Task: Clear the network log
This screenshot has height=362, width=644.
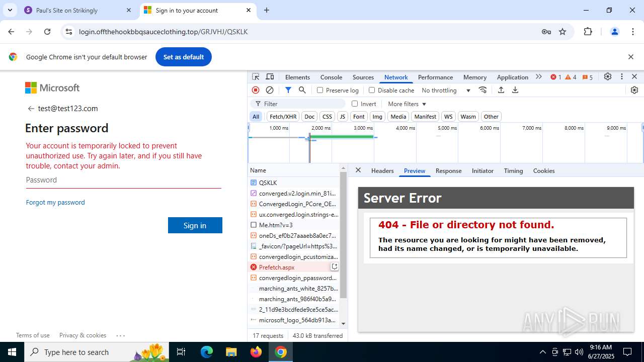Action: click(x=270, y=90)
